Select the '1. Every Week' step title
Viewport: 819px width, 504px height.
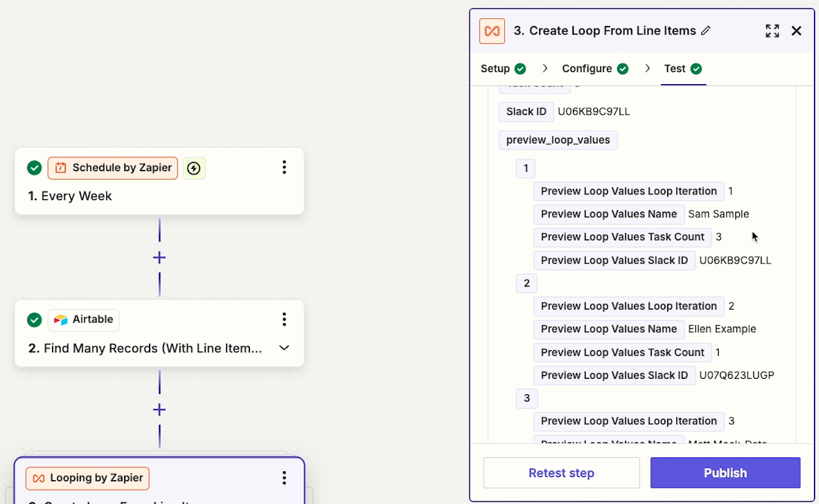point(70,196)
